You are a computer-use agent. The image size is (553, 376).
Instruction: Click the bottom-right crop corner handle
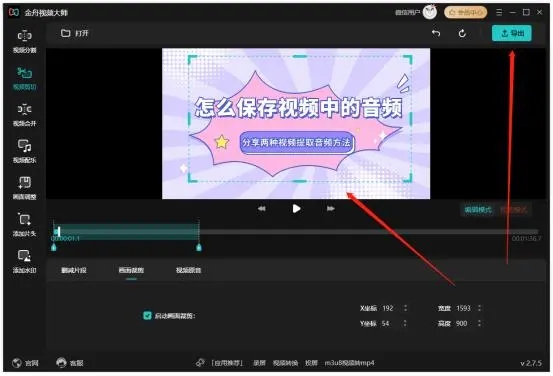click(408, 178)
